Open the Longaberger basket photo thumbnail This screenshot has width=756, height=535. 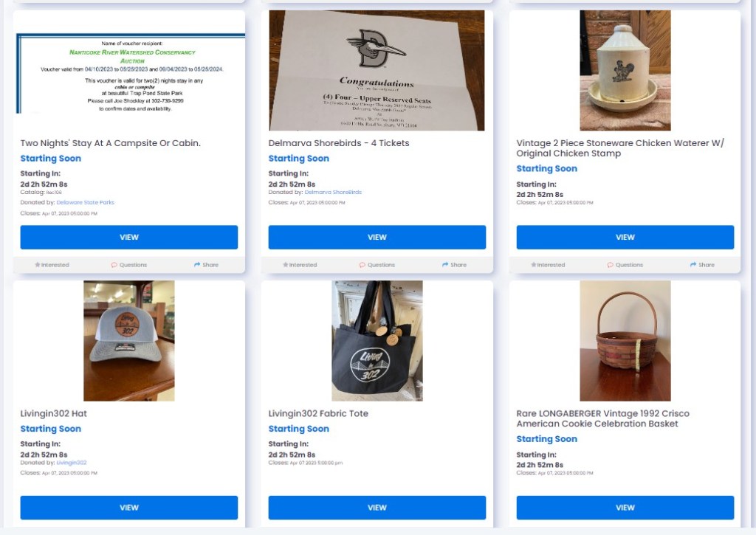[x=625, y=341]
